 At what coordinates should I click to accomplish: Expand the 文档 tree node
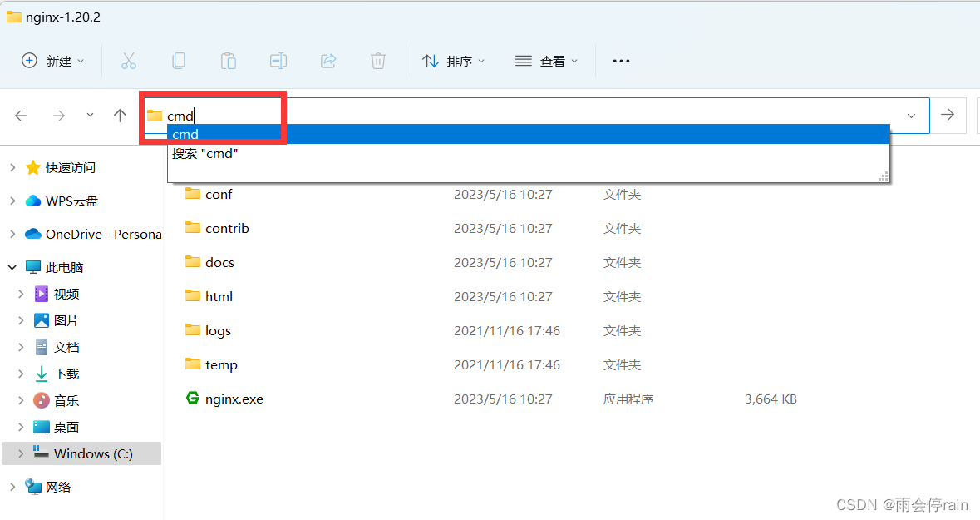coord(21,347)
